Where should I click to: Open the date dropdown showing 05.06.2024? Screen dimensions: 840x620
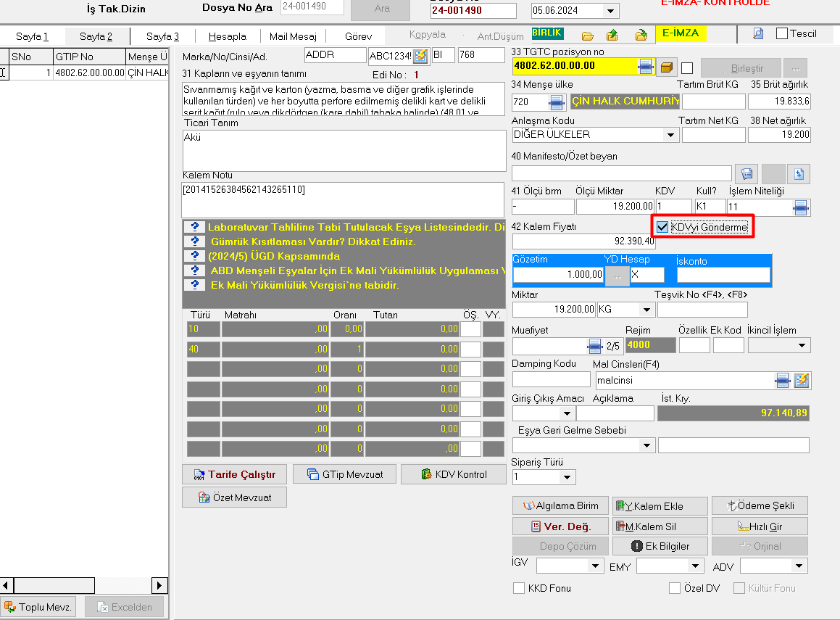point(611,12)
